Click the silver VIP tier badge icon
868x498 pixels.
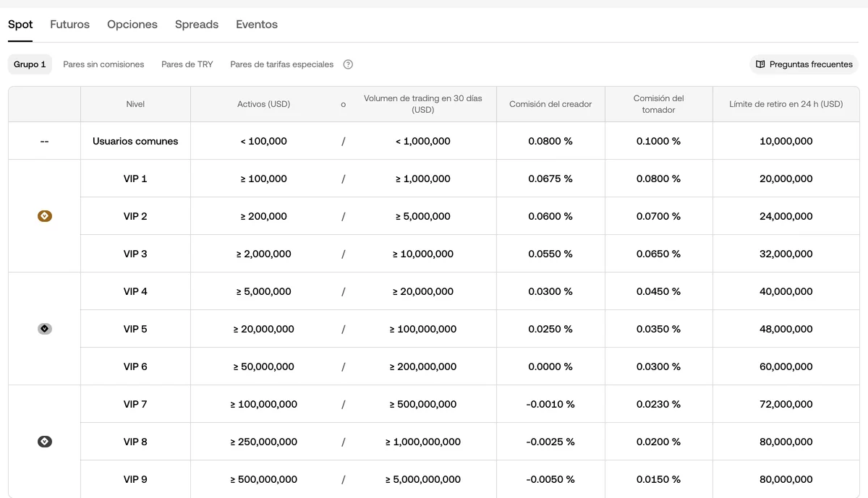coord(45,329)
